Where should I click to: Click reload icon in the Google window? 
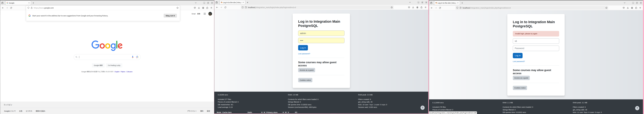click(x=11, y=8)
